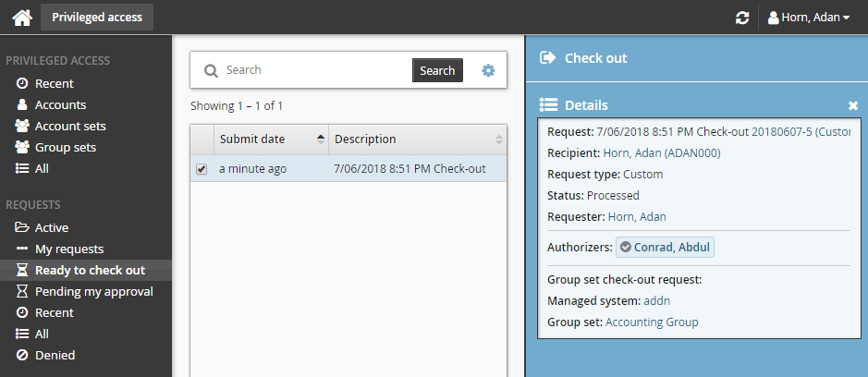Toggle checkbox for the check-out request row

click(x=202, y=169)
